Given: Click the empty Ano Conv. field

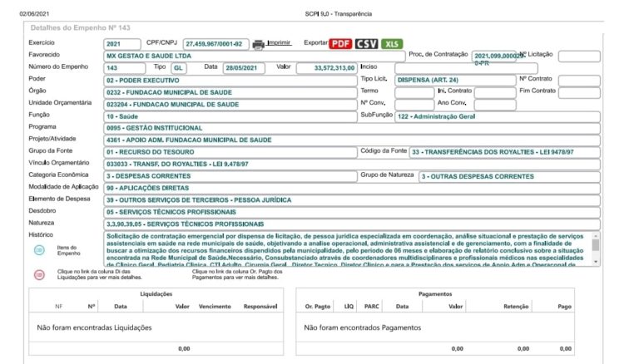Looking at the screenshot, I should coord(495,105).
